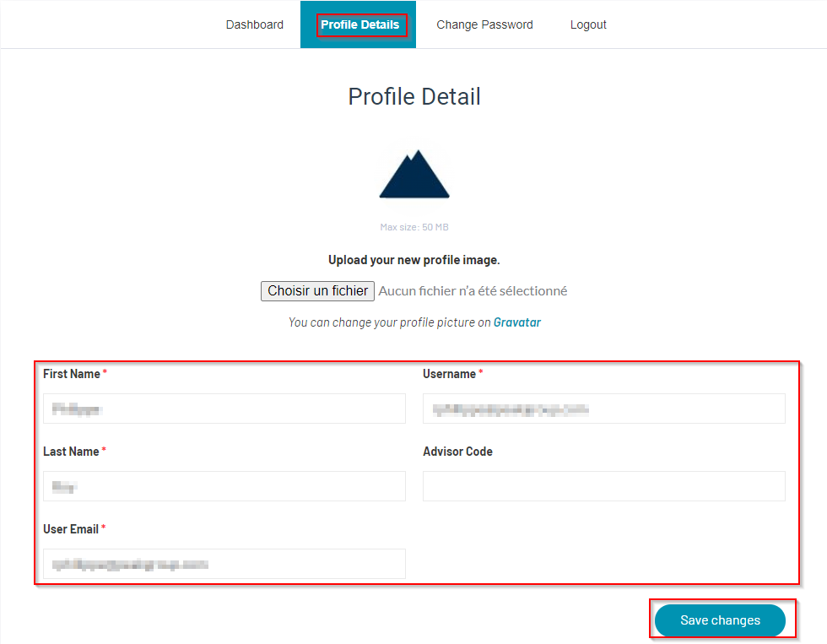Open the Gravatar link
This screenshot has width=827, height=644.
[517, 322]
